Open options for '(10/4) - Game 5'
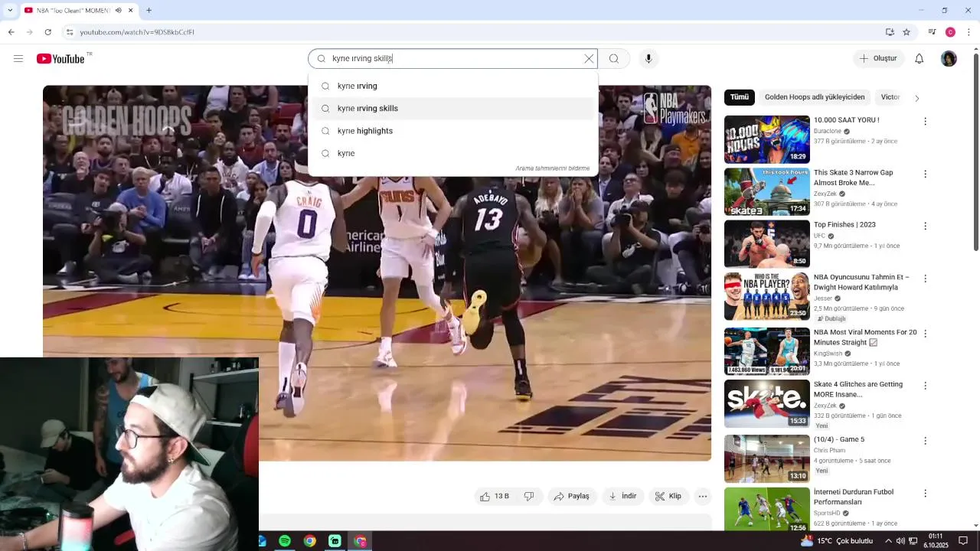The height and width of the screenshot is (551, 980). point(925,441)
